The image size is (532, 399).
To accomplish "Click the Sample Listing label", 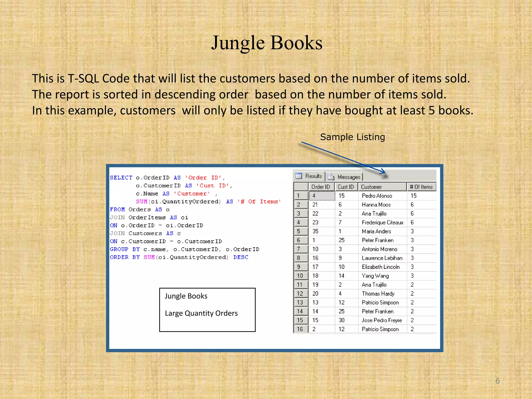I will [353, 137].
